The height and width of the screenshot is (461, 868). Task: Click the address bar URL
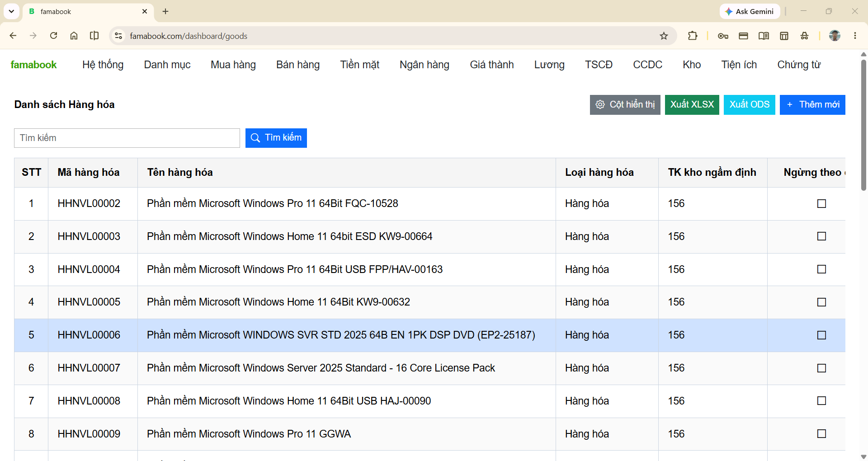tap(189, 36)
